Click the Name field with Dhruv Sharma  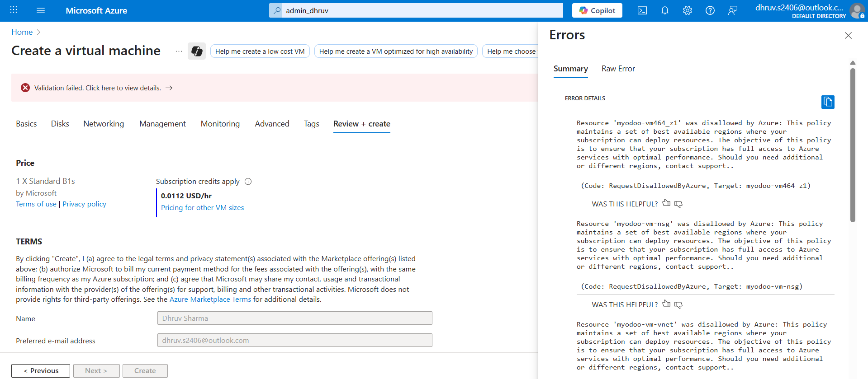pos(294,318)
